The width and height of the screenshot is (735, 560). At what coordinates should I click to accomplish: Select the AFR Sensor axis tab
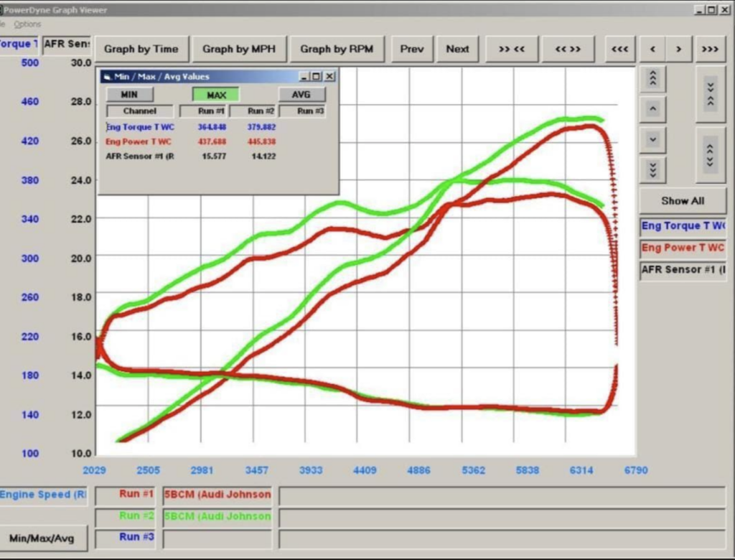point(67,44)
